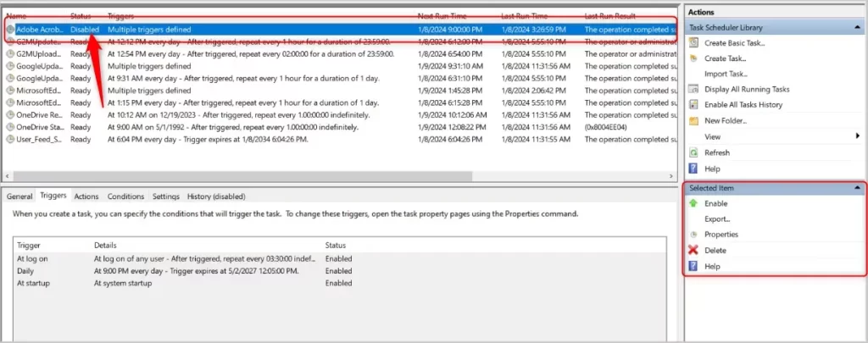Select the first GoogleUpda task with multiple triggers

[39, 66]
